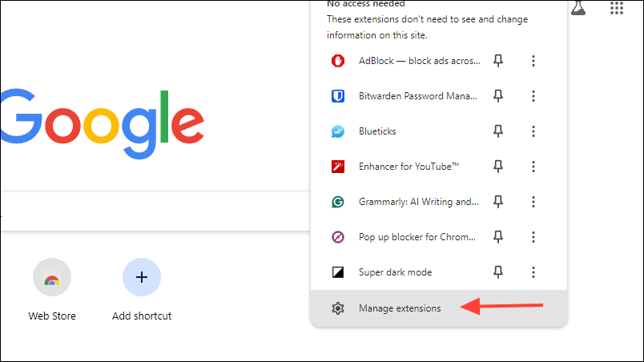Viewport: 644px width, 362px height.
Task: Select AdBlock — block ads across entry
Action: point(420,61)
